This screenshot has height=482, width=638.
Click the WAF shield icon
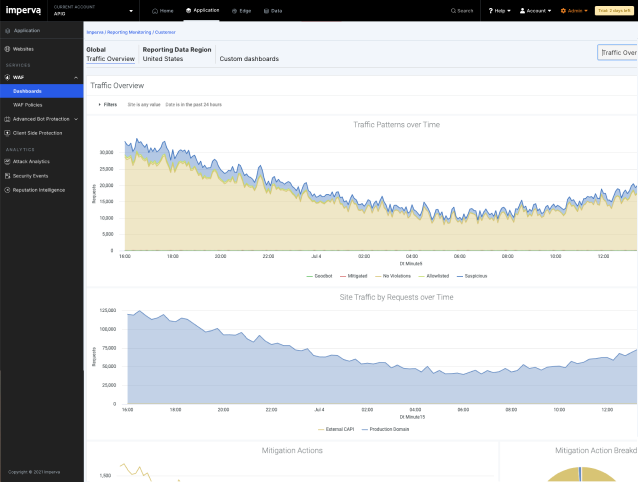7,77
